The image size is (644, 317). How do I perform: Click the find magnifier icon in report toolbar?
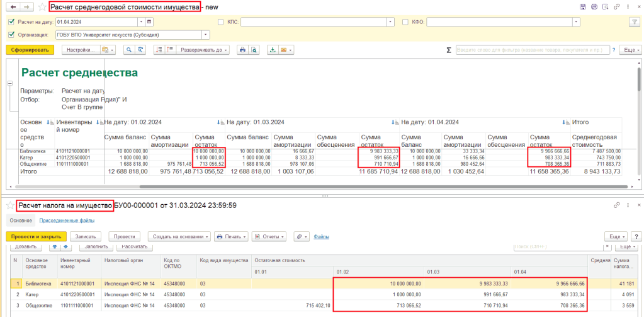coord(129,50)
